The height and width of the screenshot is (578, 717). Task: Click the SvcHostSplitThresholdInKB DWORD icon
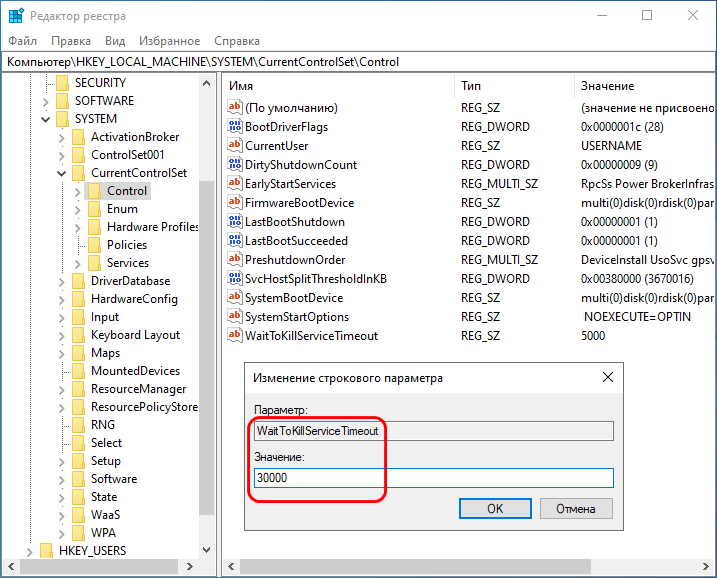click(235, 278)
